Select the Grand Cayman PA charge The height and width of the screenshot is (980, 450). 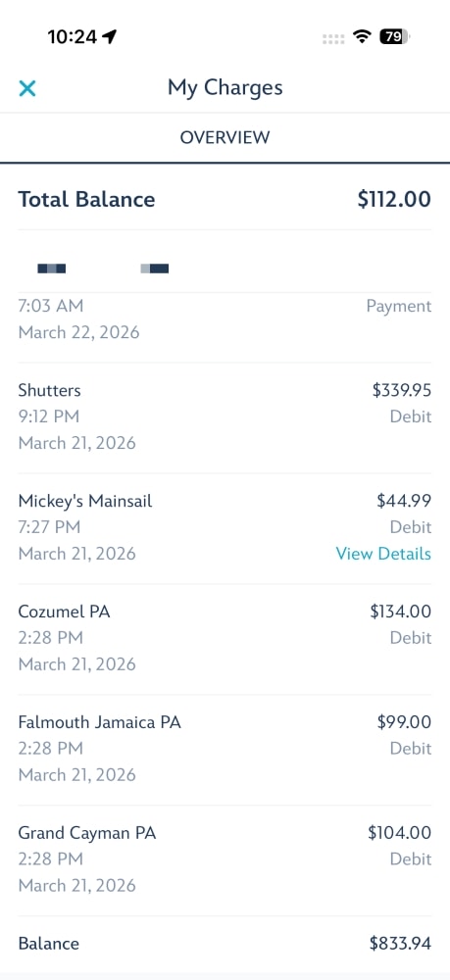[225, 859]
